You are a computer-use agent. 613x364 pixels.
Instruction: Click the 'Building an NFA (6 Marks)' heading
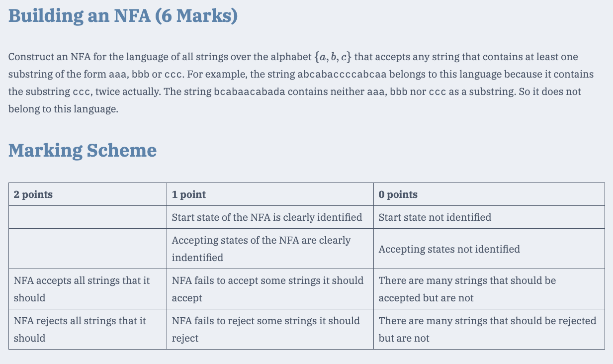click(123, 16)
